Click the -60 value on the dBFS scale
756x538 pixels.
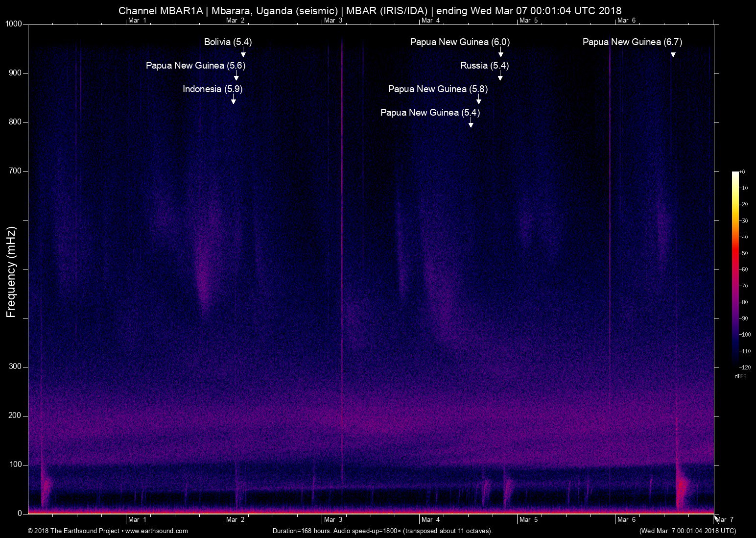click(x=744, y=269)
